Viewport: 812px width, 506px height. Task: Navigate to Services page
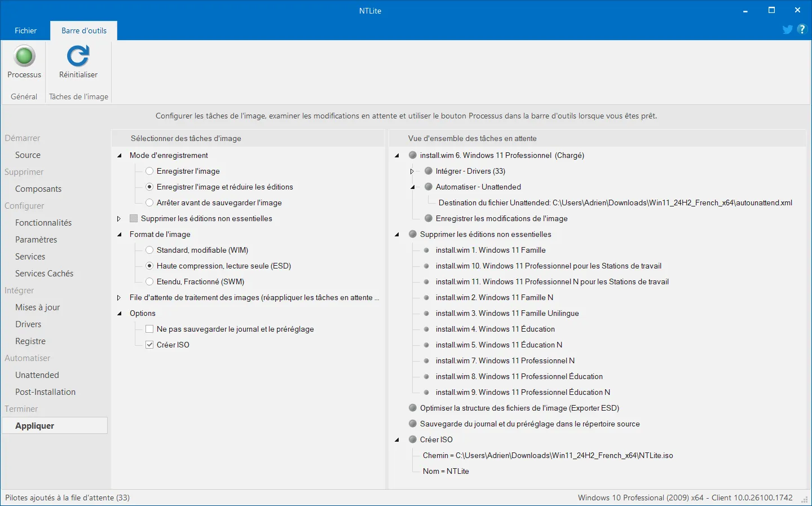[x=30, y=257]
